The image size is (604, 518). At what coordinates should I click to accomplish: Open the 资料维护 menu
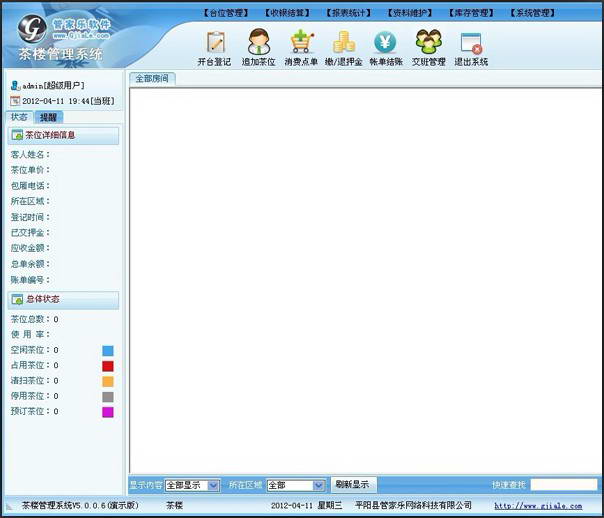click(x=410, y=13)
